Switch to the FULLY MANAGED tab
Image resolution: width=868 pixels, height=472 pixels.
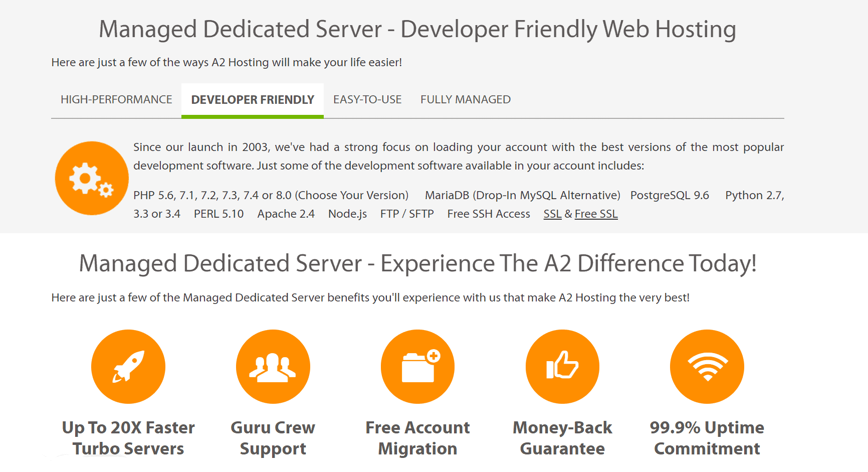[466, 100]
